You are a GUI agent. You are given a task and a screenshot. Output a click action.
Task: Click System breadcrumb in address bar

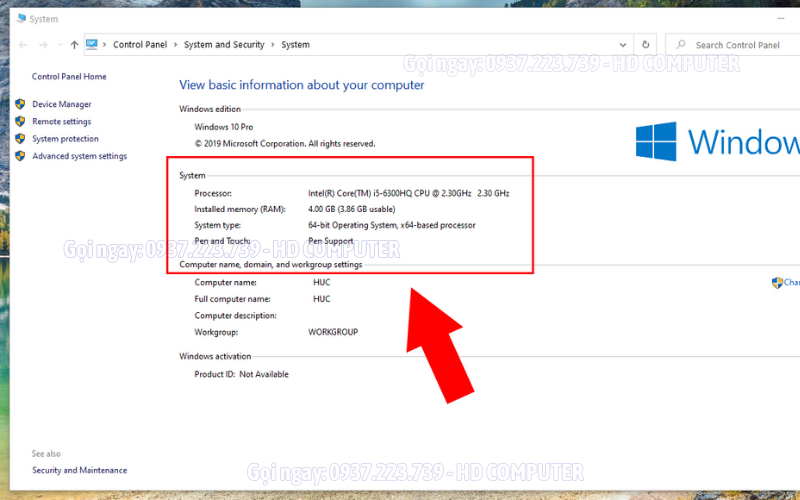[295, 44]
